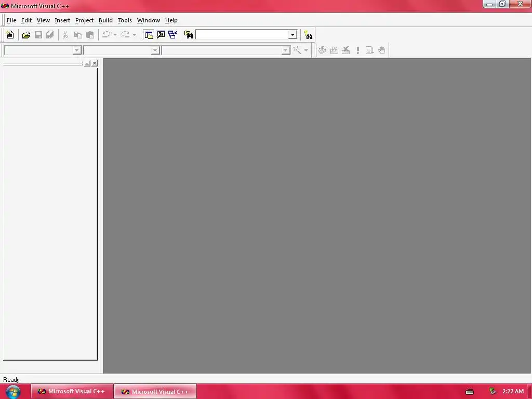This screenshot has width=532, height=399.
Task: Switch to first Microsoft Visual C++ taskbar button
Action: click(72, 391)
